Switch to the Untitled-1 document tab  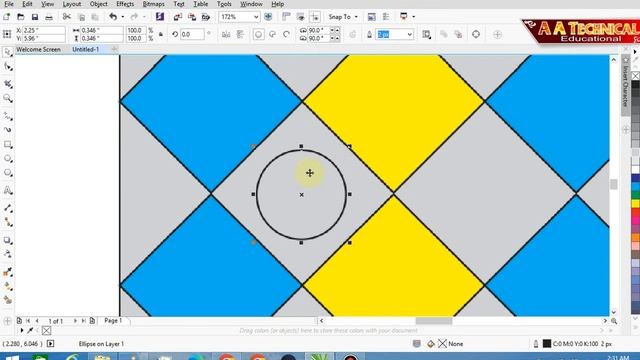coord(86,49)
